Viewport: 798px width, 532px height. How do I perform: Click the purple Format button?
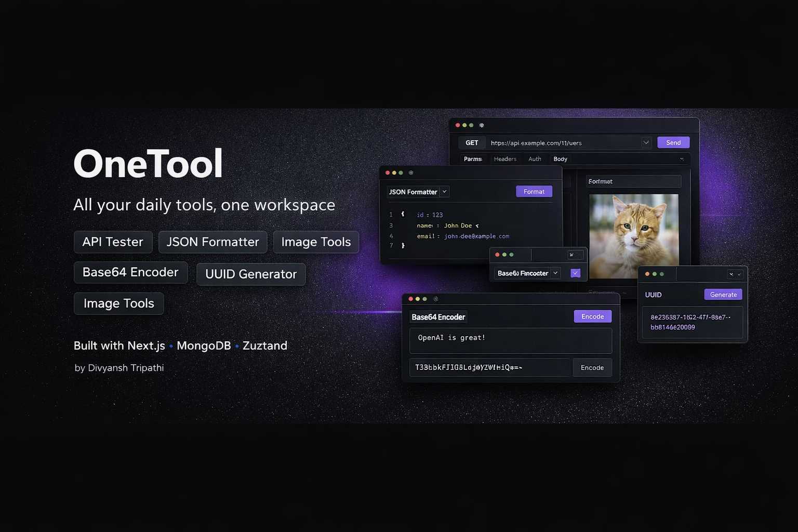point(534,192)
